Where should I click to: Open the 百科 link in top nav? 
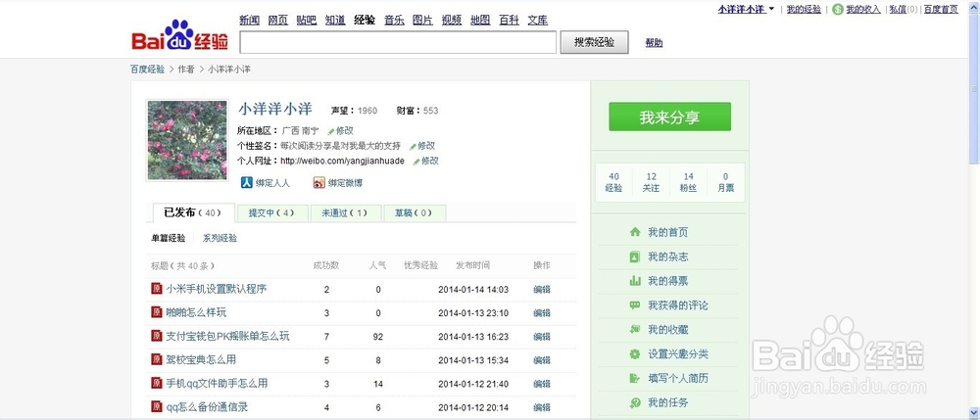[509, 20]
